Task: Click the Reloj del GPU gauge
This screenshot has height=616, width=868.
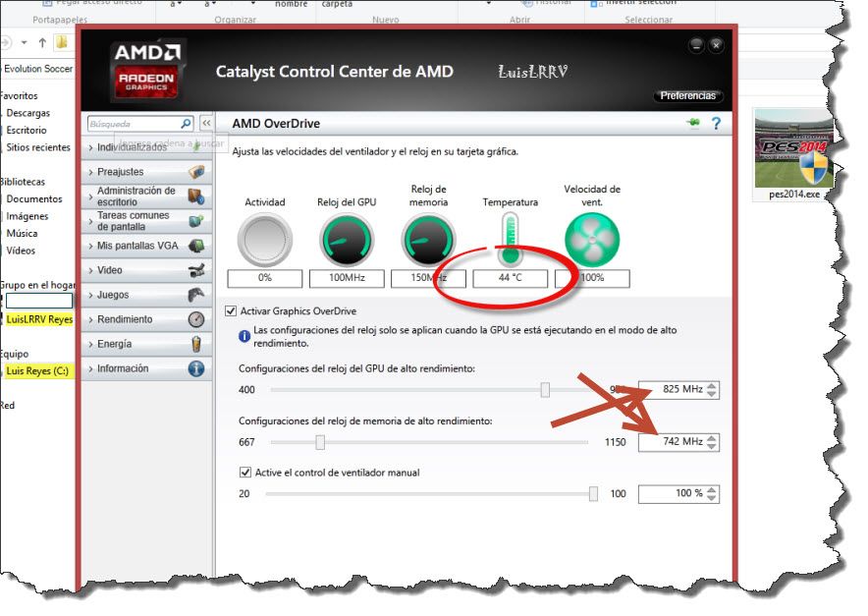Action: pyautogui.click(x=347, y=240)
